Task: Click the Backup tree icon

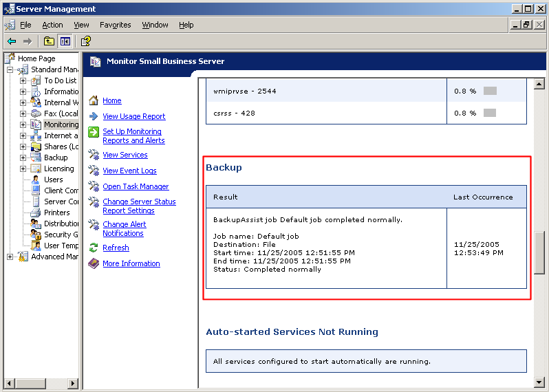Action: coord(36,157)
